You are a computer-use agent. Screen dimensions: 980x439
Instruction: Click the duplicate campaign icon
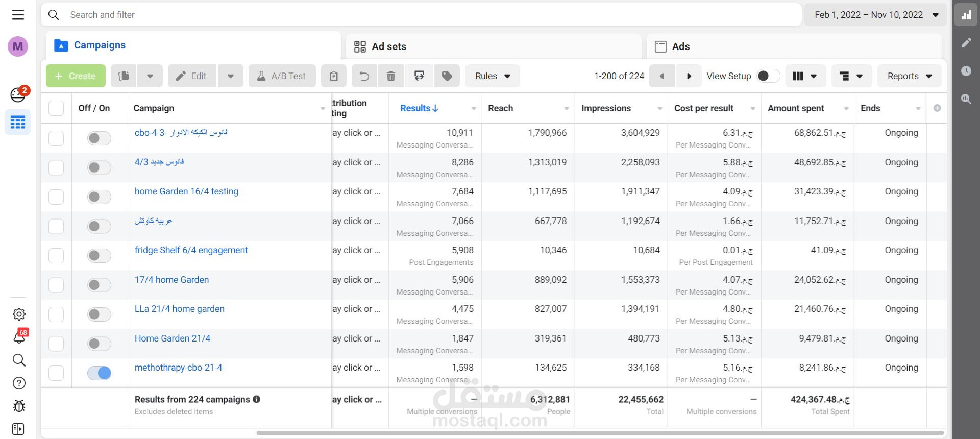(124, 76)
